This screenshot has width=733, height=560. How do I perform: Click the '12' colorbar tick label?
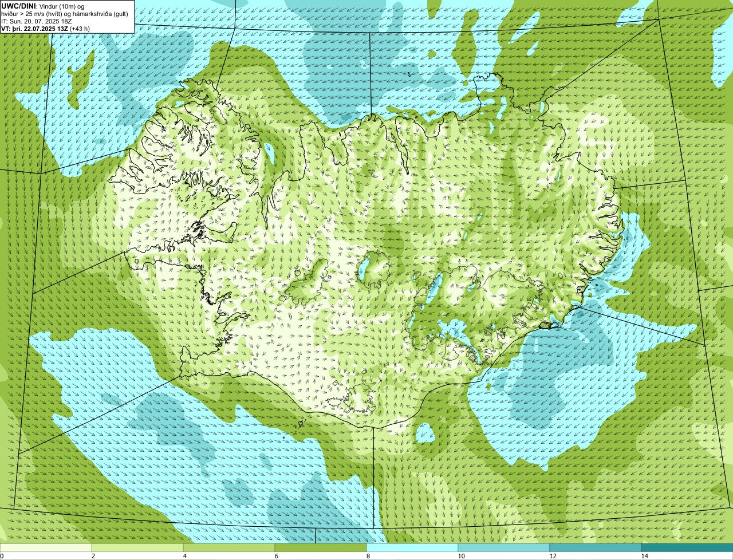click(553, 556)
